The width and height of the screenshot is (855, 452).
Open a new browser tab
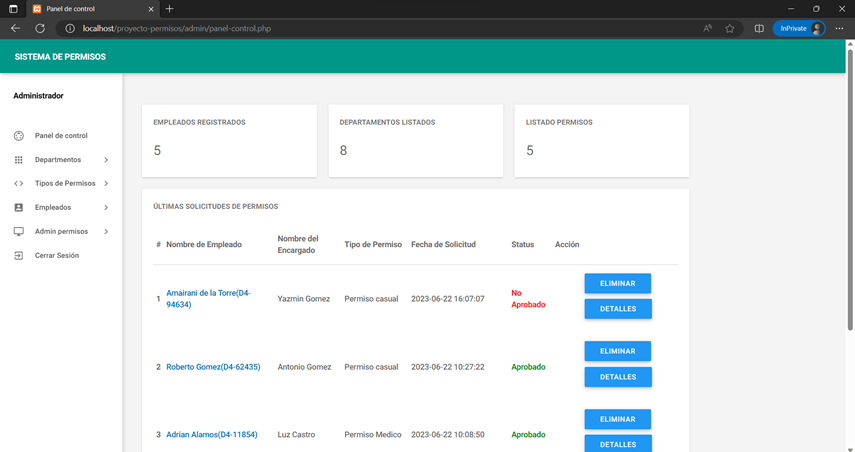(x=169, y=9)
